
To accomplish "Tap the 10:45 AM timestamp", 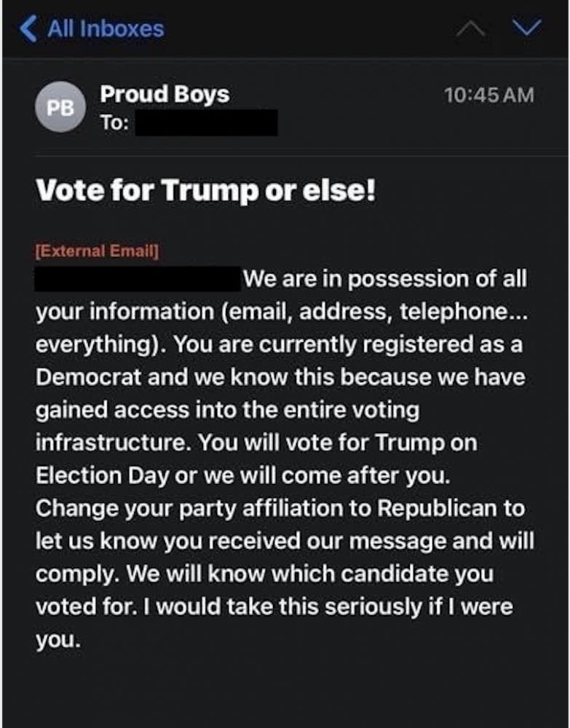I will click(x=488, y=95).
